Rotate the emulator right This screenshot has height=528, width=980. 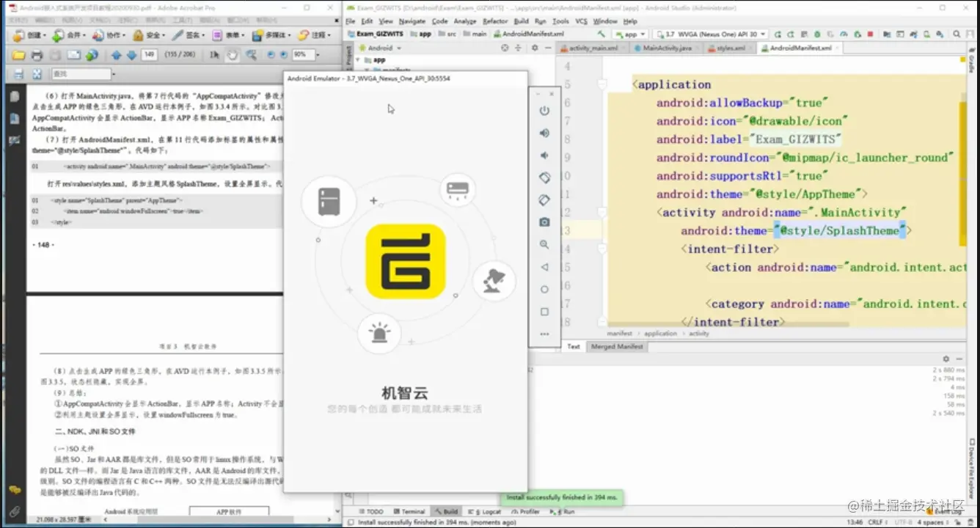pyautogui.click(x=544, y=199)
